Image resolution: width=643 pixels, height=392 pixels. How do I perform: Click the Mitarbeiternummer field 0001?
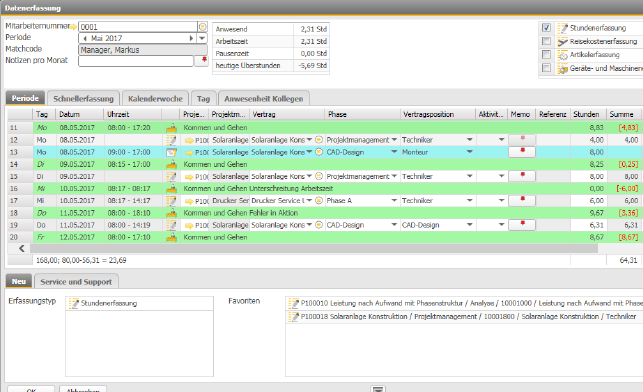137,27
